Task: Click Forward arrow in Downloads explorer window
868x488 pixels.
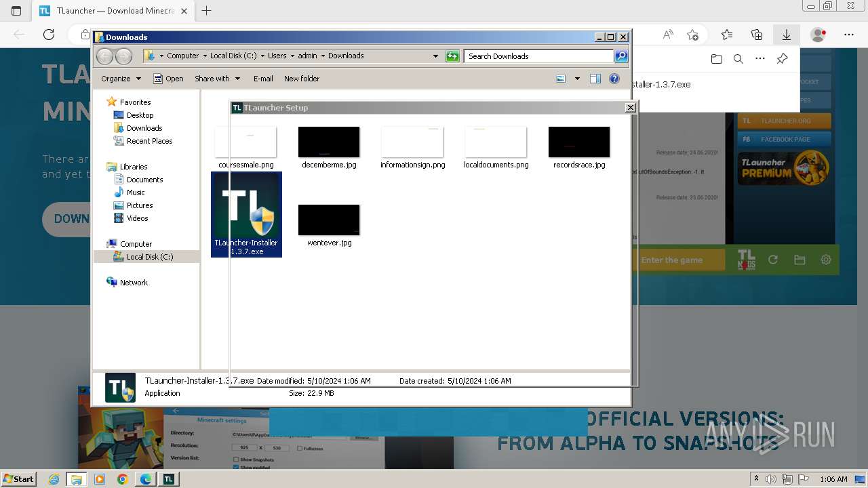Action: [x=123, y=56]
